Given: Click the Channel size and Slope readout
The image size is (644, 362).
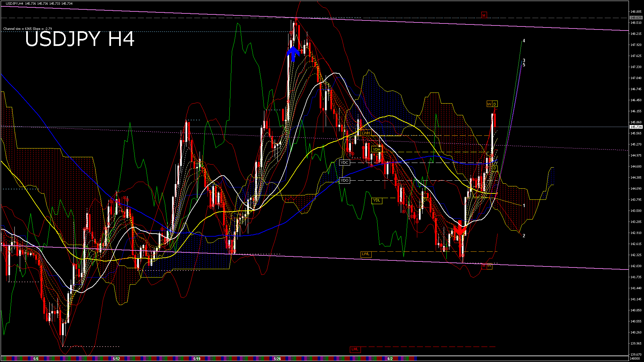Looking at the screenshot, I should click(x=28, y=29).
